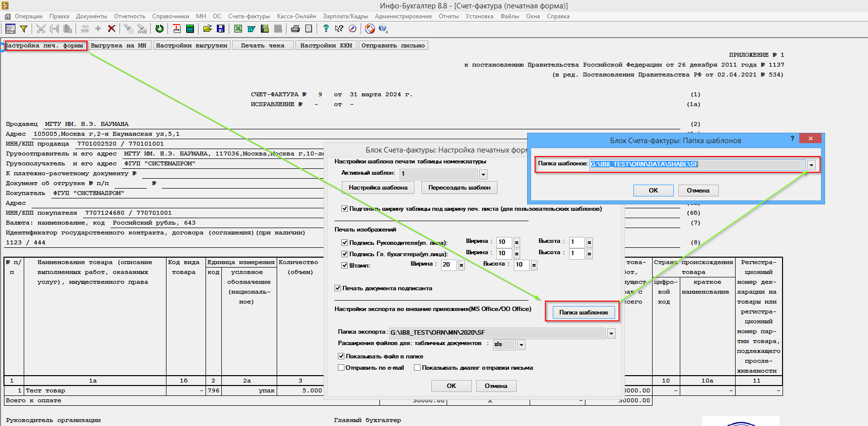Enable Отправить по e-mail checkbox
The width and height of the screenshot is (868, 426).
[x=341, y=368]
